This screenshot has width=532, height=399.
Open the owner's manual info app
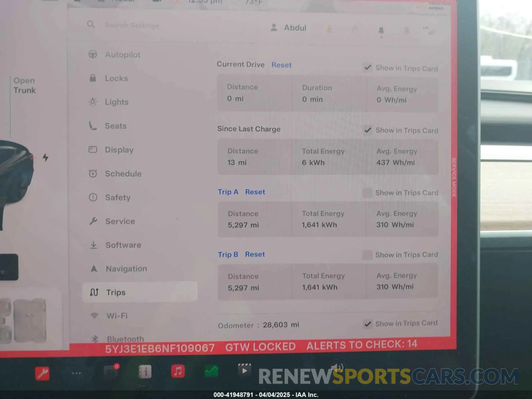pos(145,372)
